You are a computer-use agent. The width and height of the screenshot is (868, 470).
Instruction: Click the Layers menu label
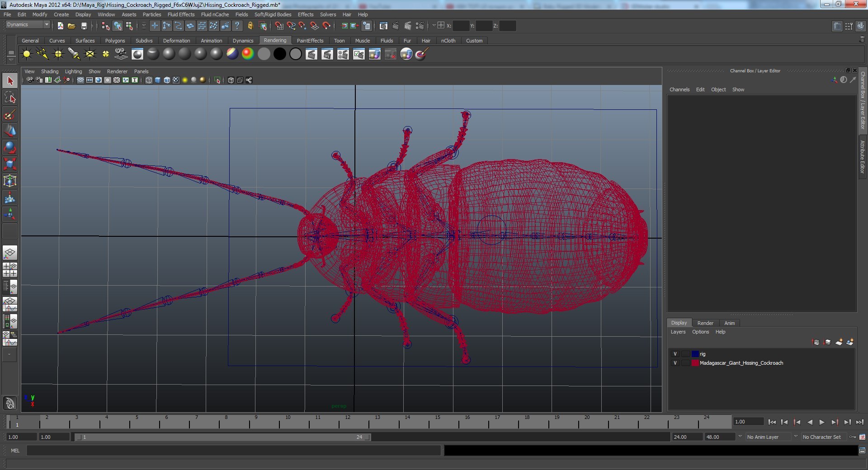click(678, 332)
